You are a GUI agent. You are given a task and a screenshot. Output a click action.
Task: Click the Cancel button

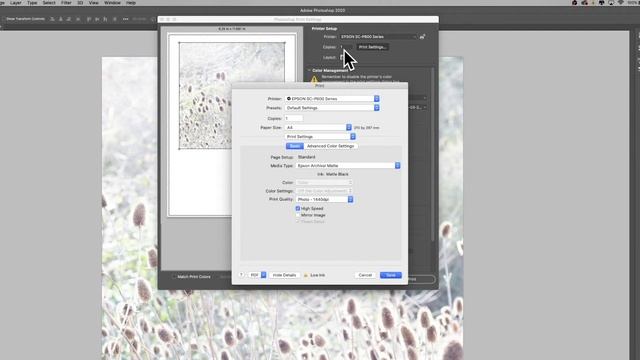[x=365, y=275]
